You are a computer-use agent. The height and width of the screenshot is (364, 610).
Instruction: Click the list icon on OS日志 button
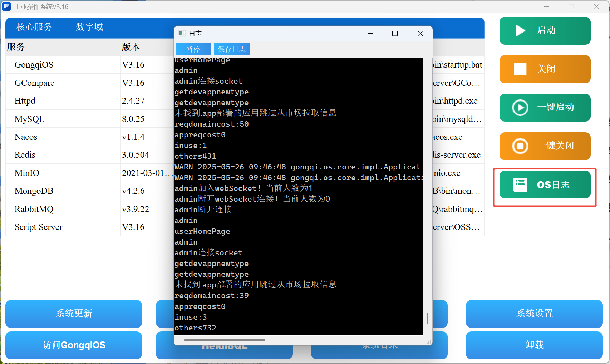point(520,185)
